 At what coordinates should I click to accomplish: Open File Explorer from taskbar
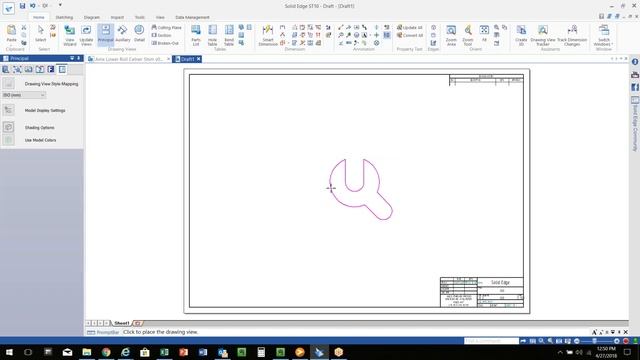[x=87, y=352]
